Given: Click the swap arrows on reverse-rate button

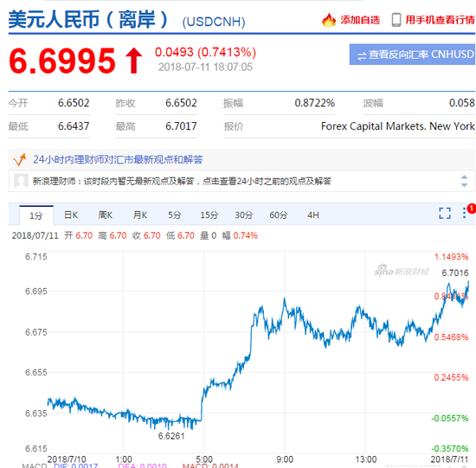Looking at the screenshot, I should (362, 56).
